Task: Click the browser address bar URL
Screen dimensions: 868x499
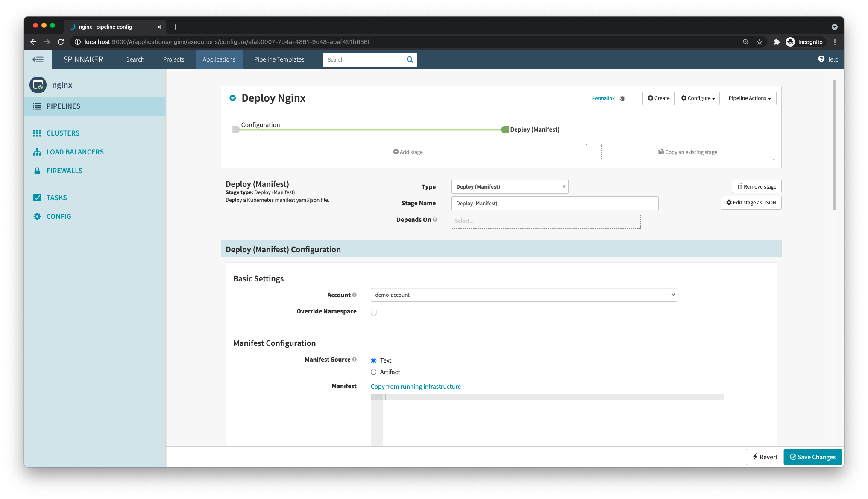Action: pos(227,42)
